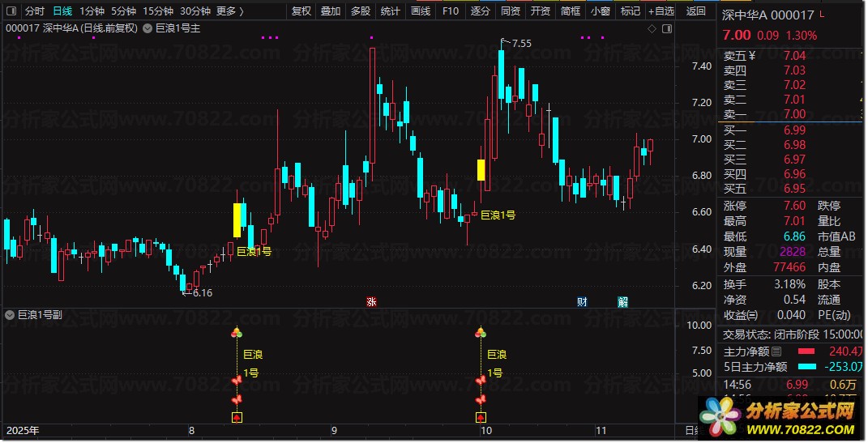The image size is (868, 443).
Task: Open 多股 multi-stock view
Action: click(361, 11)
